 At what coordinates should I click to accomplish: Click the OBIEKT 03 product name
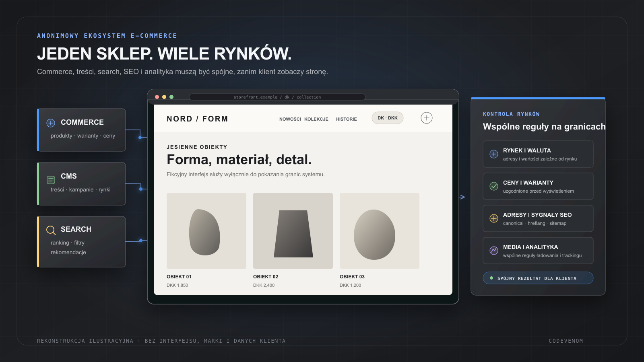pyautogui.click(x=352, y=277)
